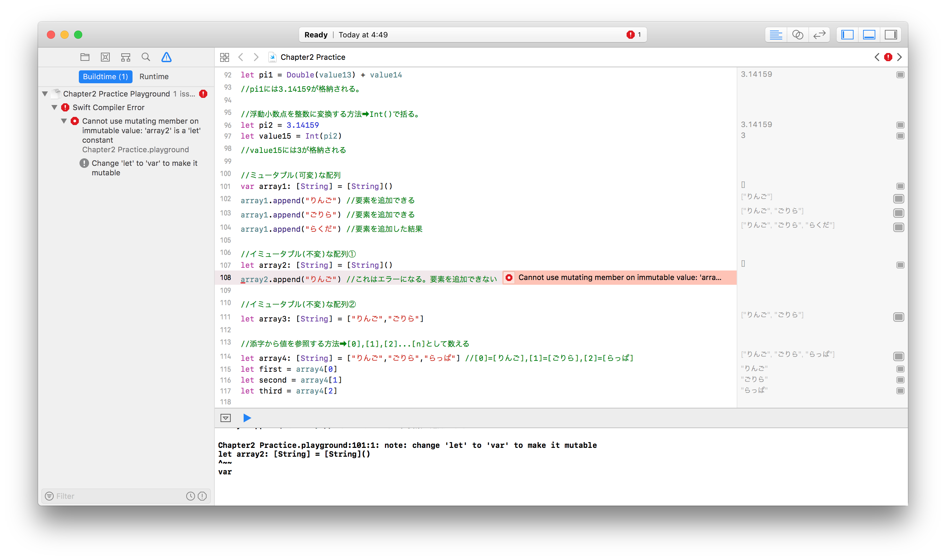
Task: Hide the debug console with toggle button
Action: click(x=226, y=418)
